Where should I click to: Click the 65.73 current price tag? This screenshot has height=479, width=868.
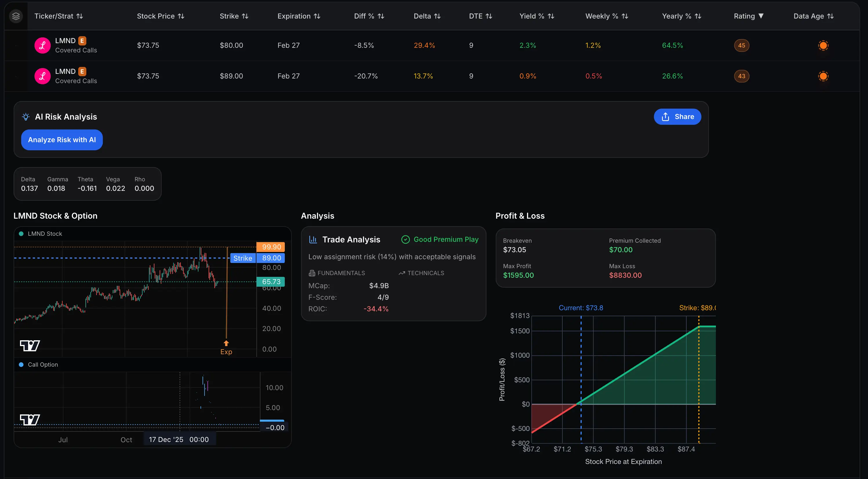coord(271,281)
